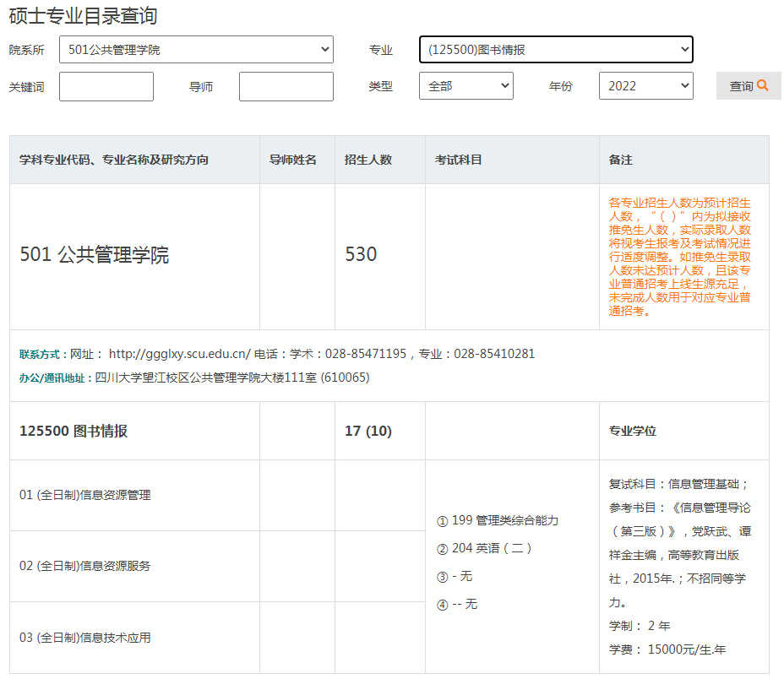Select the 125500 图书情报 program row
Image resolution: width=784 pixels, height=690 pixels.
click(x=72, y=431)
